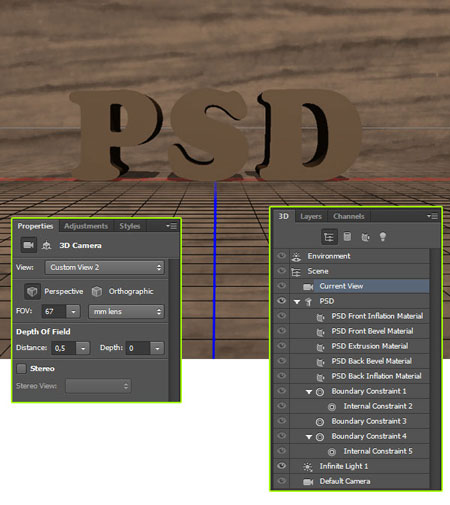The width and height of the screenshot is (450, 505).
Task: Select Perspective projection label
Action: pyautogui.click(x=64, y=291)
